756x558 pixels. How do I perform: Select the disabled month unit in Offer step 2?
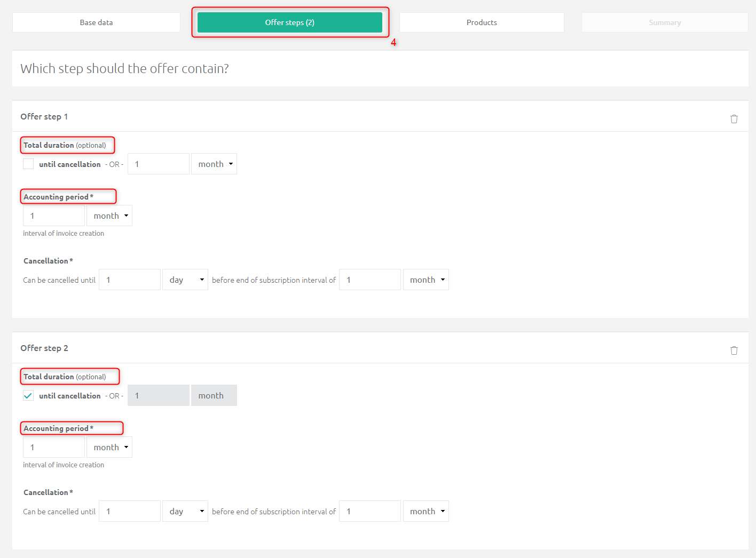coord(214,395)
